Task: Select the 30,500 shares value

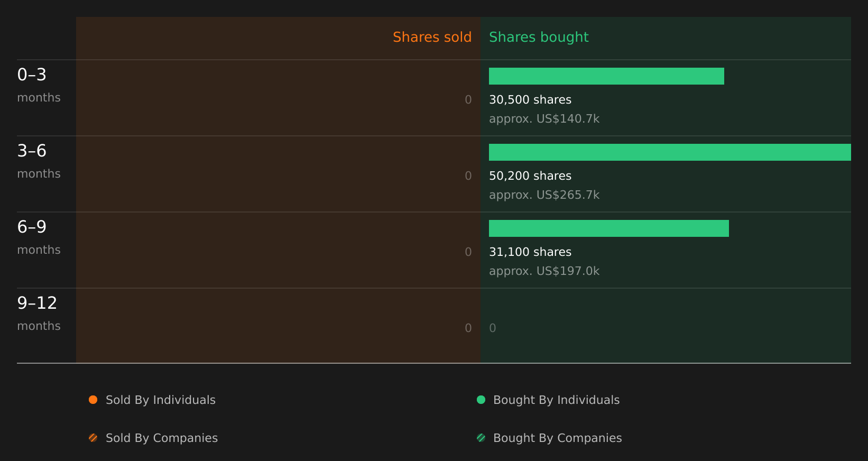Action: pyautogui.click(x=530, y=100)
